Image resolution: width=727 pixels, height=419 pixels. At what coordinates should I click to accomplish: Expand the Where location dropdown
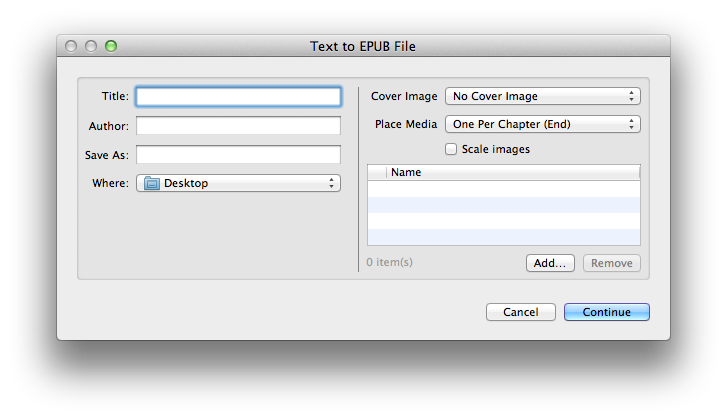238,183
